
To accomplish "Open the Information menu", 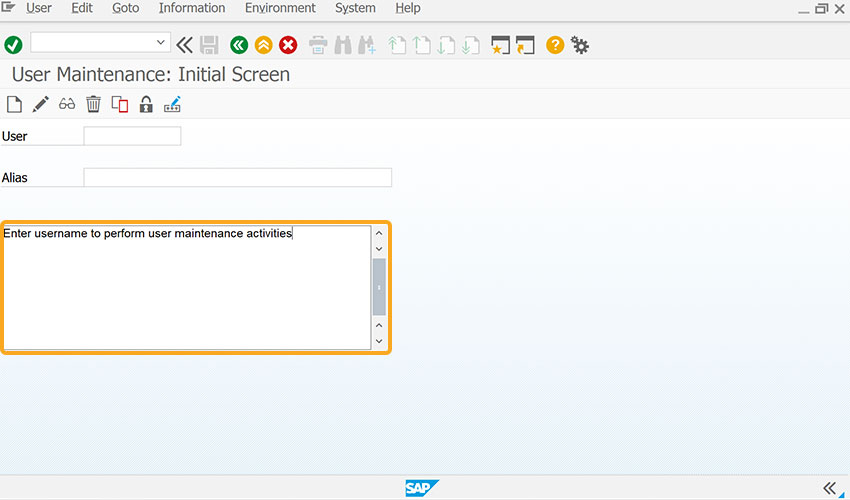I will pos(192,8).
